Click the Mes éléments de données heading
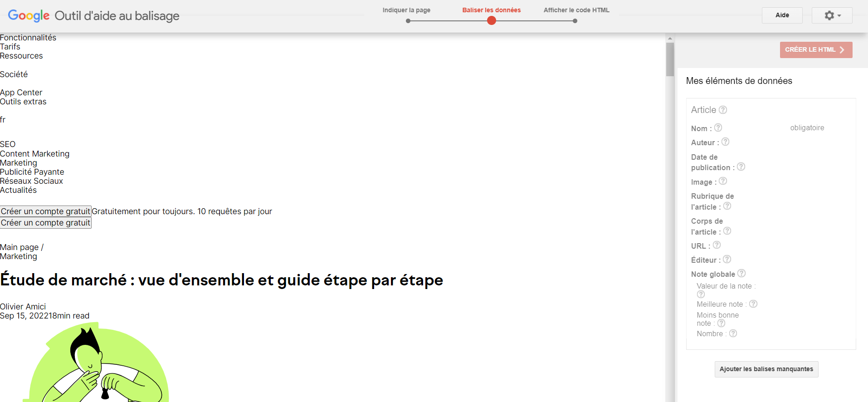 coord(739,81)
